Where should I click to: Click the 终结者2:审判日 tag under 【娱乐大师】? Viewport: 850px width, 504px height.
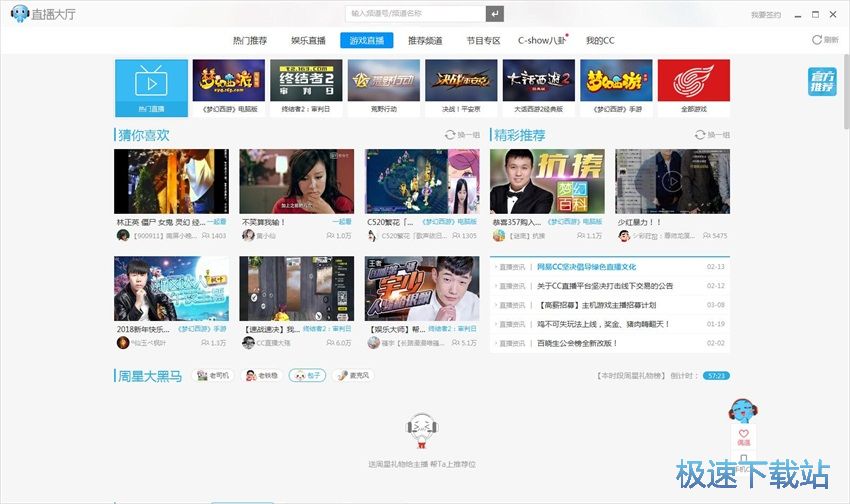point(452,328)
